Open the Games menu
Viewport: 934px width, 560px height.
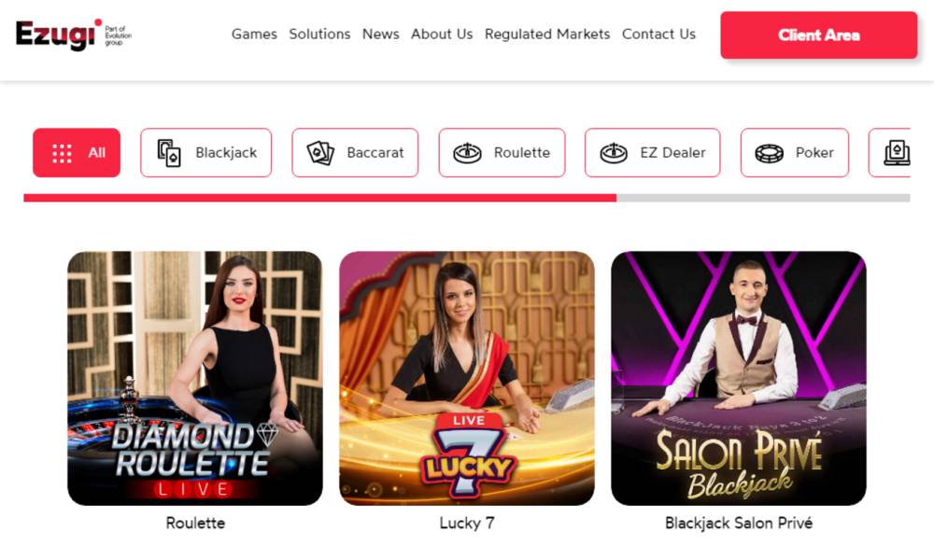pos(254,35)
